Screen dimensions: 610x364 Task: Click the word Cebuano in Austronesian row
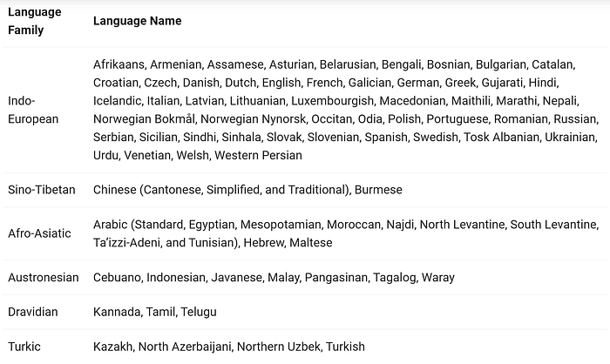(117, 277)
